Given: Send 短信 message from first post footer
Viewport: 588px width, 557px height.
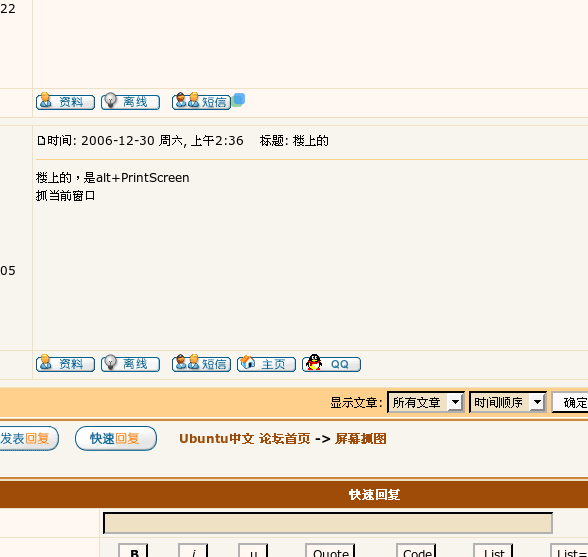Looking at the screenshot, I should [x=201, y=101].
